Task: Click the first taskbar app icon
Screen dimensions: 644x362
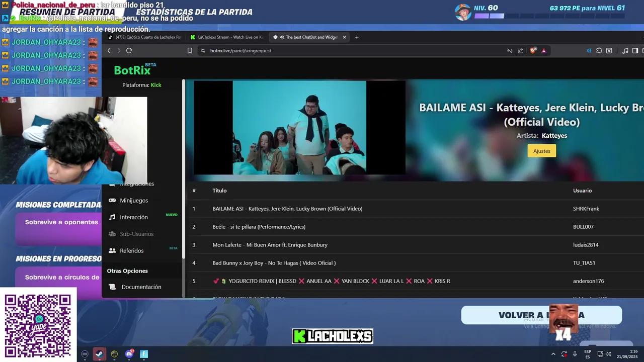Action: tap(85, 354)
